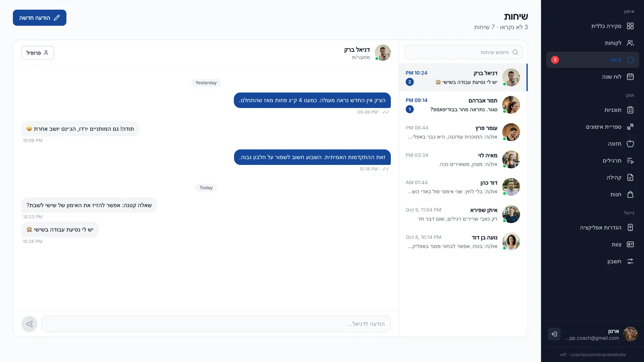Click the red unread badge showing 3
The height and width of the screenshot is (362, 644).
point(555,60)
